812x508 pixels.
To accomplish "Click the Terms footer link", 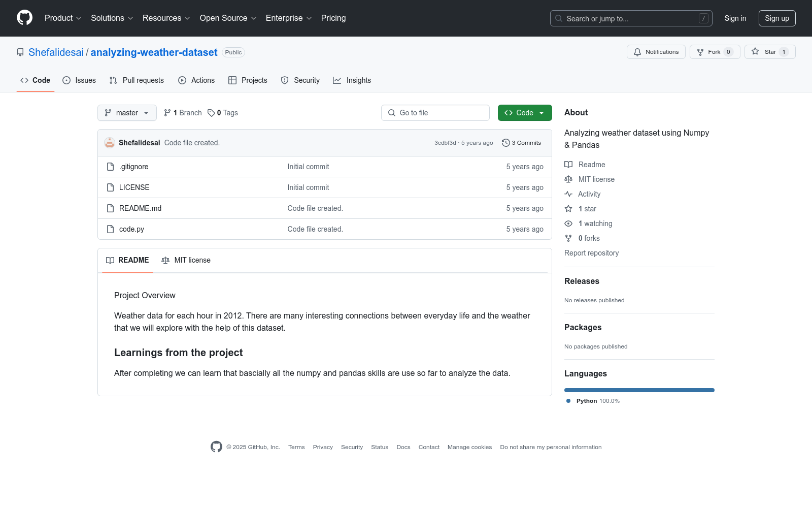I will click(x=296, y=447).
